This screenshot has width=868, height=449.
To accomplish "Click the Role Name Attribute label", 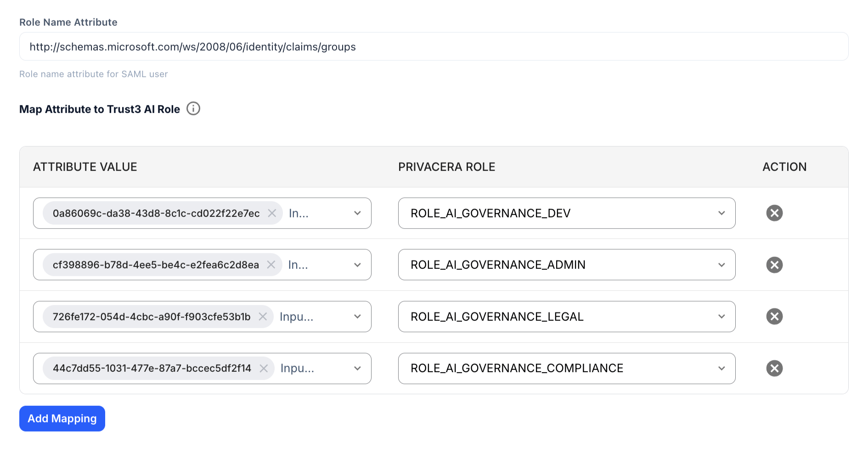I will coord(68,22).
